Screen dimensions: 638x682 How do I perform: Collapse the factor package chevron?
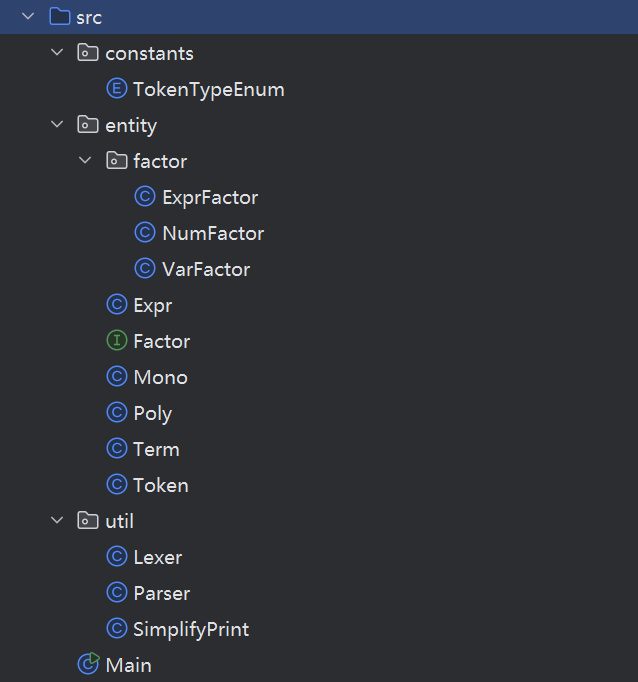coord(85,162)
